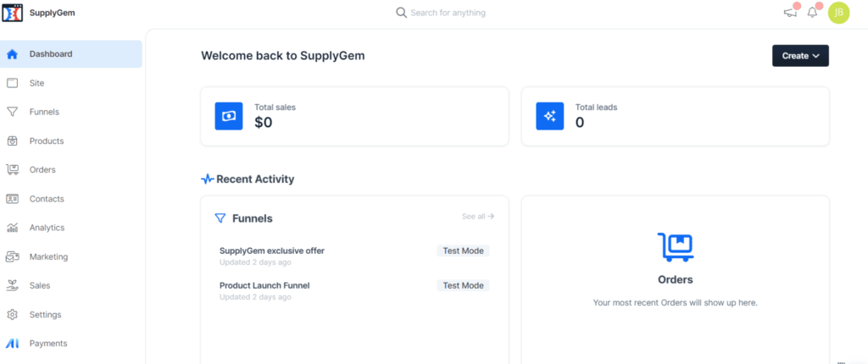Select the Funnels funnel icon in the sidebar

pyautogui.click(x=12, y=112)
